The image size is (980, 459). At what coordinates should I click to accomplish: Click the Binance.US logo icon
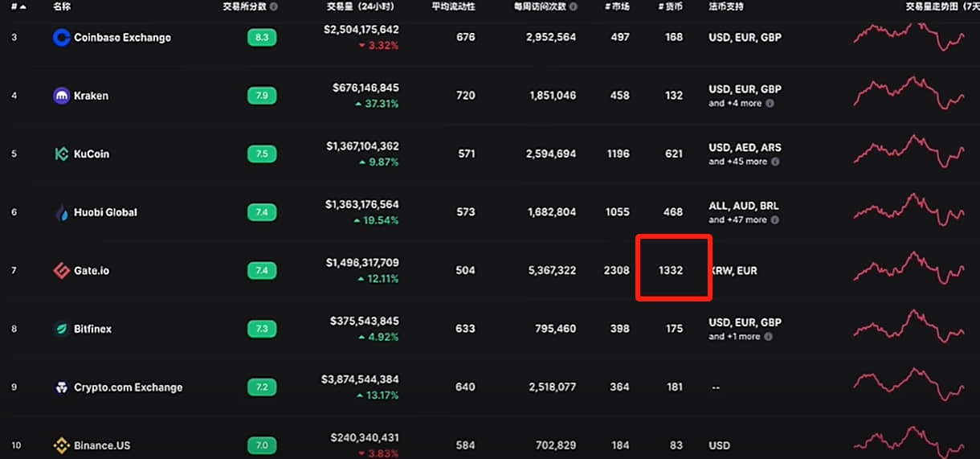pyautogui.click(x=61, y=445)
